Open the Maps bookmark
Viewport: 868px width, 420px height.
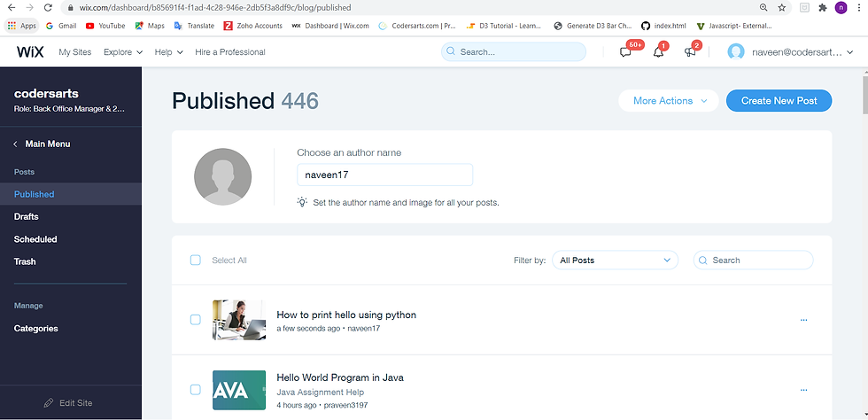pos(150,26)
